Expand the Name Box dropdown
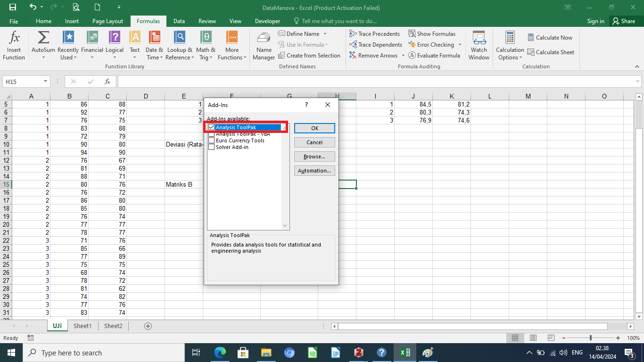The height and width of the screenshot is (362, 644). (46, 82)
